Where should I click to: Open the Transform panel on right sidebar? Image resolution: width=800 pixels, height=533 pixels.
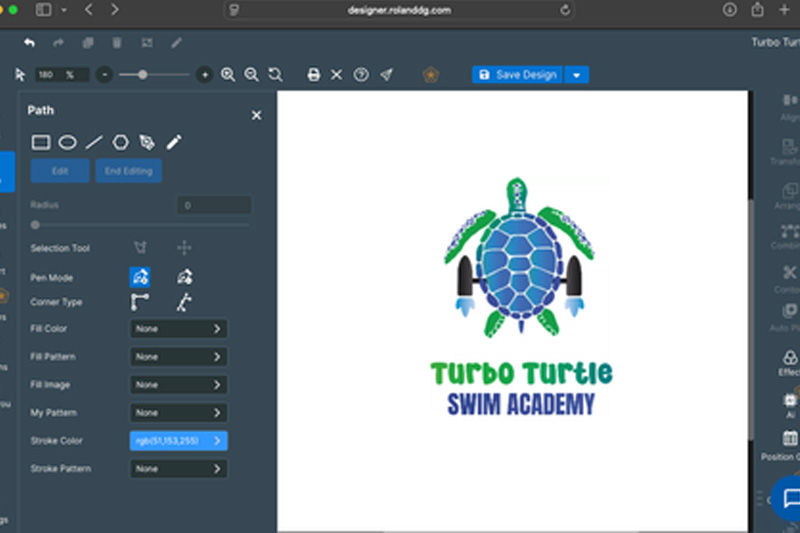click(x=788, y=152)
